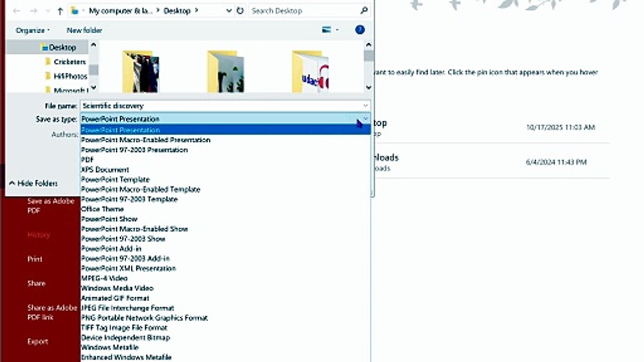Choose MPEG-4 Video format
This screenshot has height=362, width=644.
pyautogui.click(x=225, y=278)
